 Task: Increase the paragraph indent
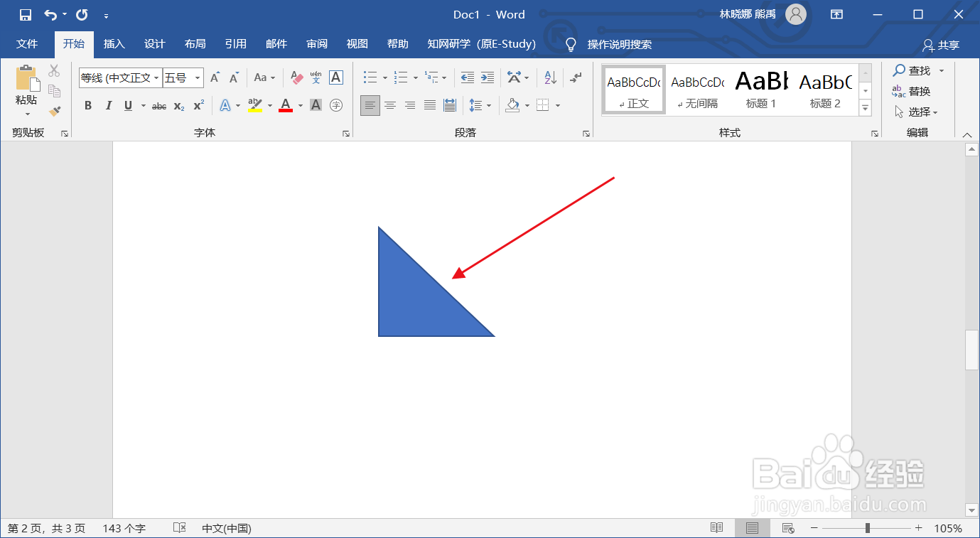click(x=487, y=77)
